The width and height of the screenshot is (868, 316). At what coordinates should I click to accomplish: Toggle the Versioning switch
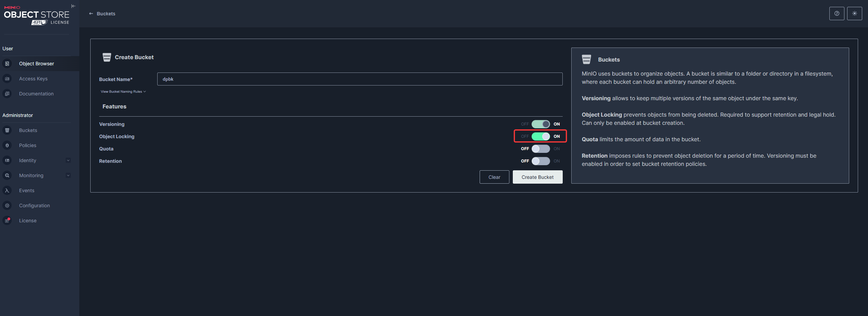[540, 124]
